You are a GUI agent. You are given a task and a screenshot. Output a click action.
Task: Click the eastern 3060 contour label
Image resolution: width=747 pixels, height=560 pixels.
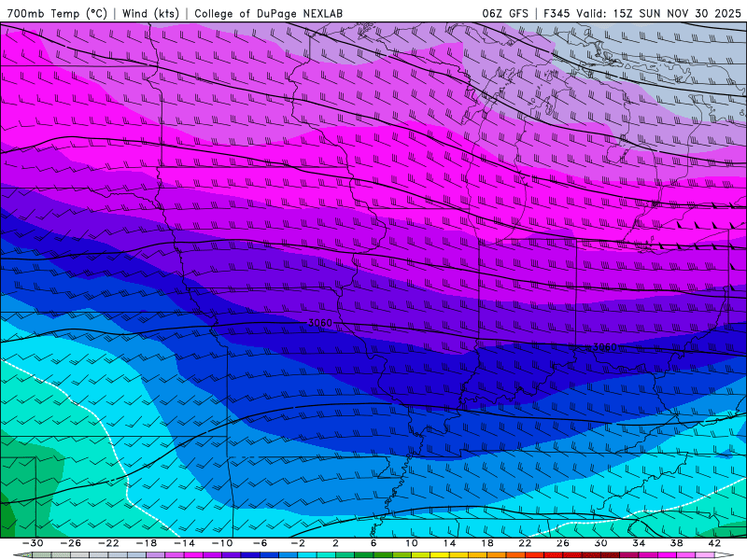(x=604, y=347)
